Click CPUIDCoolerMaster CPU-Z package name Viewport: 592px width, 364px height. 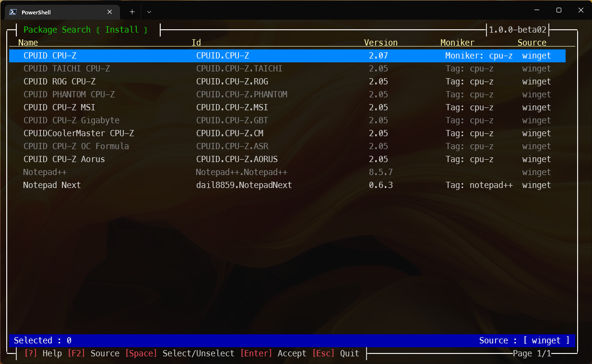pyautogui.click(x=79, y=133)
